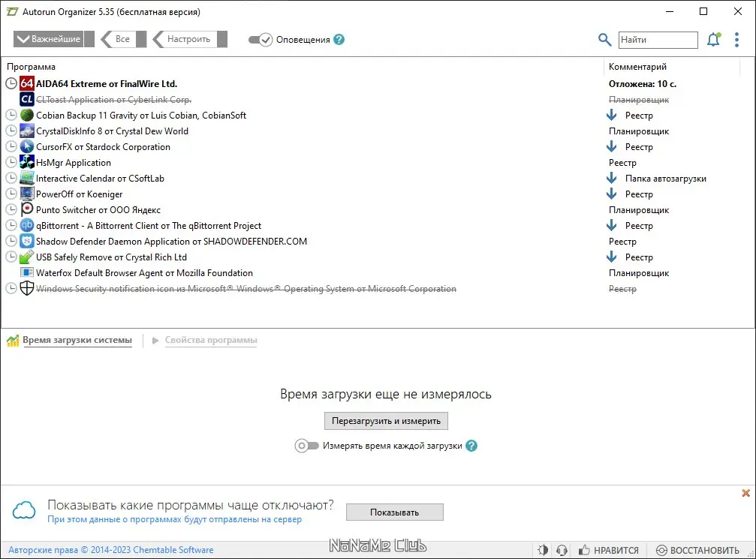Click the Показывать button
Image resolution: width=756 pixels, height=559 pixels.
pyautogui.click(x=394, y=512)
